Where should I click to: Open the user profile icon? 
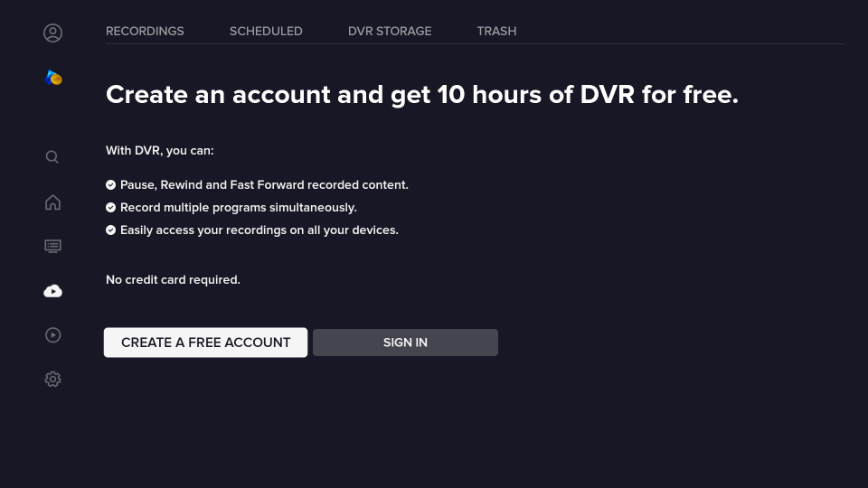52,33
